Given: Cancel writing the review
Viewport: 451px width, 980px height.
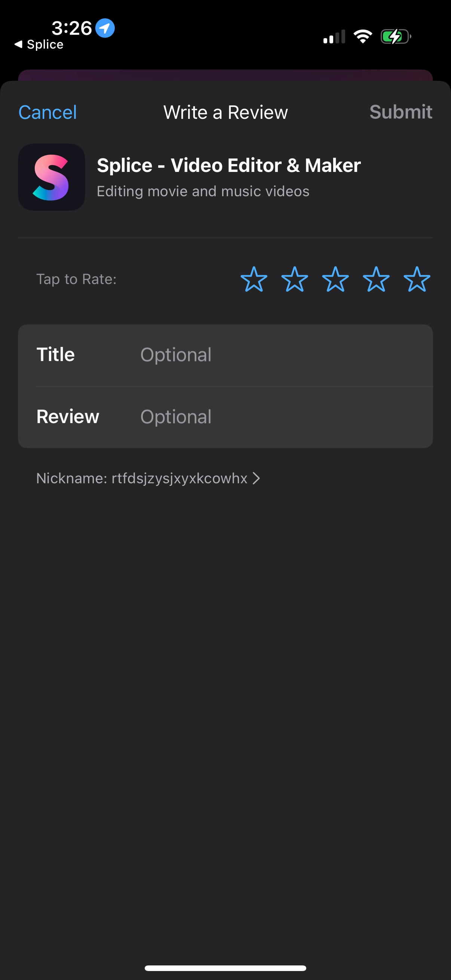Looking at the screenshot, I should (47, 112).
